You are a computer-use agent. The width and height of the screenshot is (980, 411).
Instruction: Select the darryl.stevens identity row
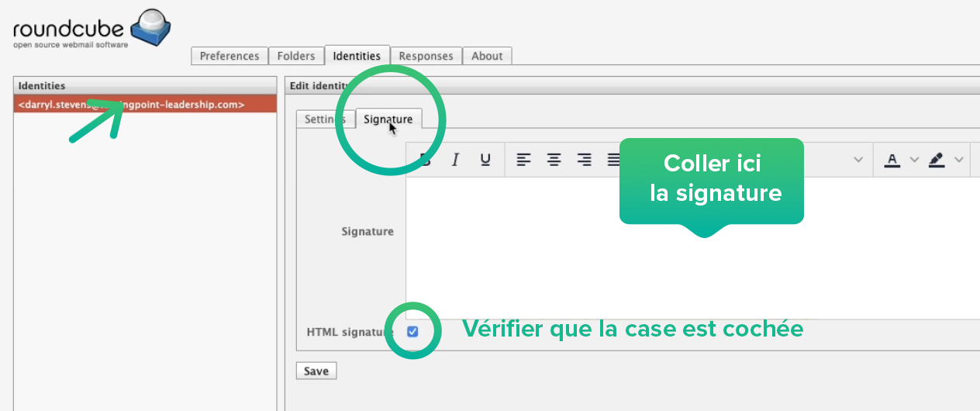[x=145, y=104]
